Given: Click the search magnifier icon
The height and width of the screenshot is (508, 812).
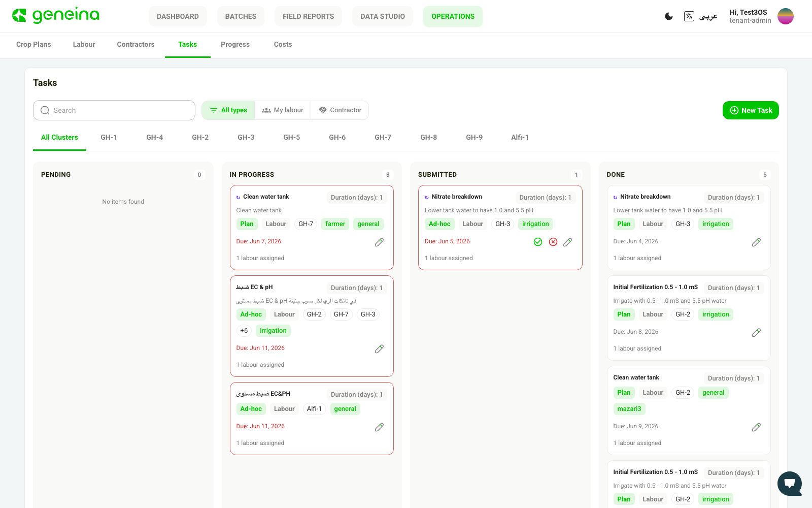Looking at the screenshot, I should [45, 110].
